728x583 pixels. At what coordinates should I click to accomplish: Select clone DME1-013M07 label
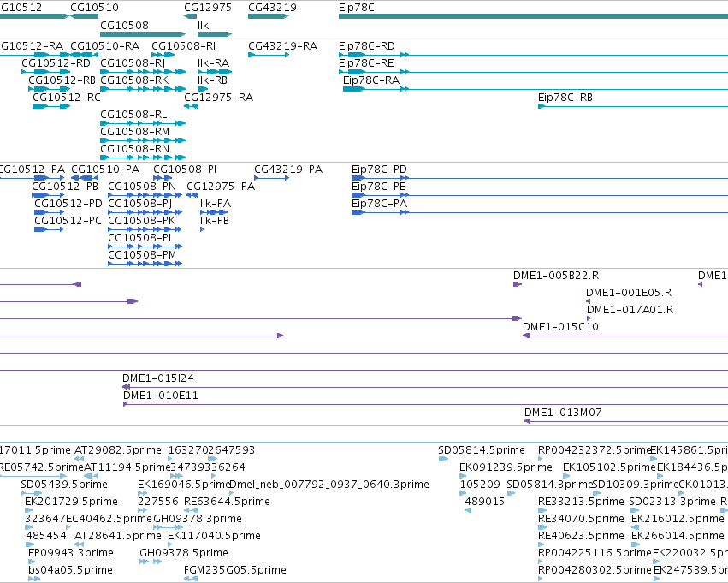point(563,413)
